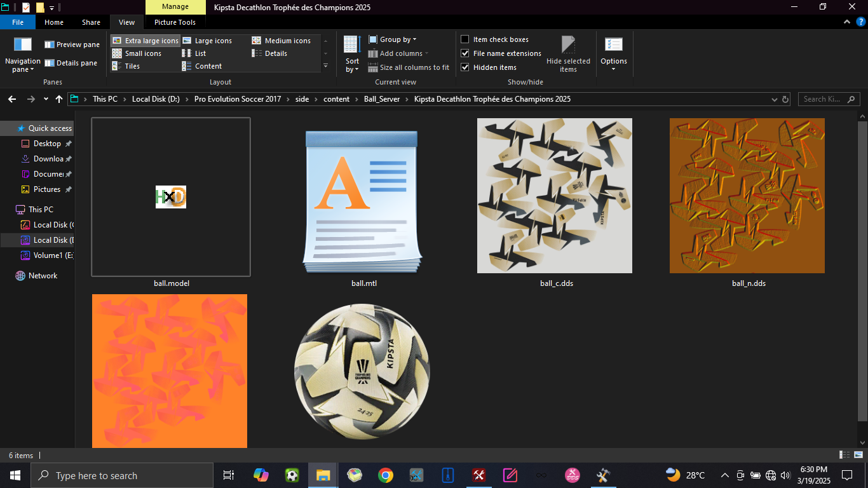Open recent locations dropdown

coord(46,99)
